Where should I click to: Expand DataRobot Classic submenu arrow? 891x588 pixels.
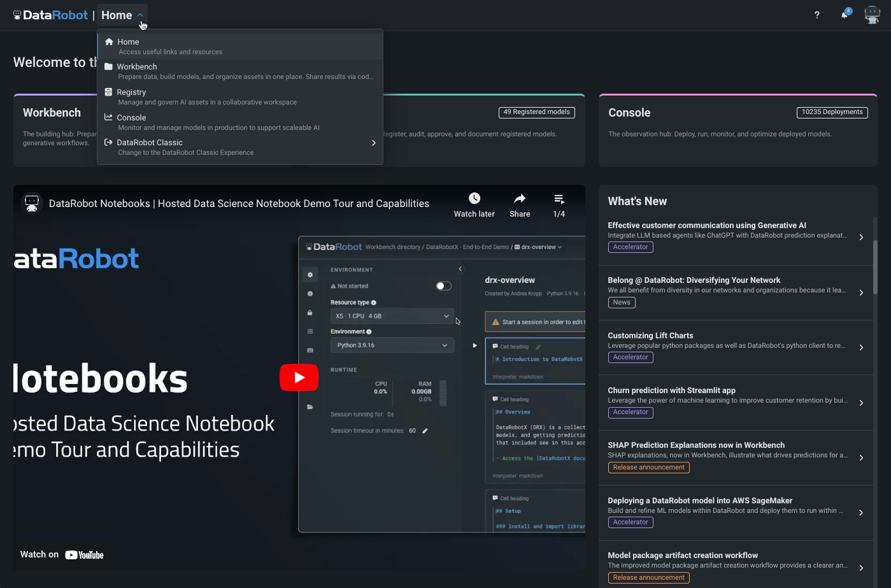373,143
